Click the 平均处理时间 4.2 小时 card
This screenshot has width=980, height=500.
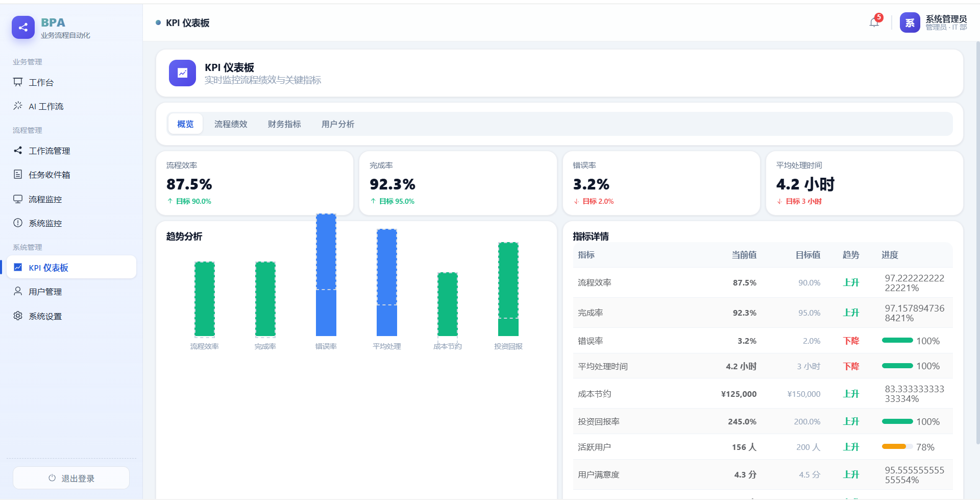865,183
